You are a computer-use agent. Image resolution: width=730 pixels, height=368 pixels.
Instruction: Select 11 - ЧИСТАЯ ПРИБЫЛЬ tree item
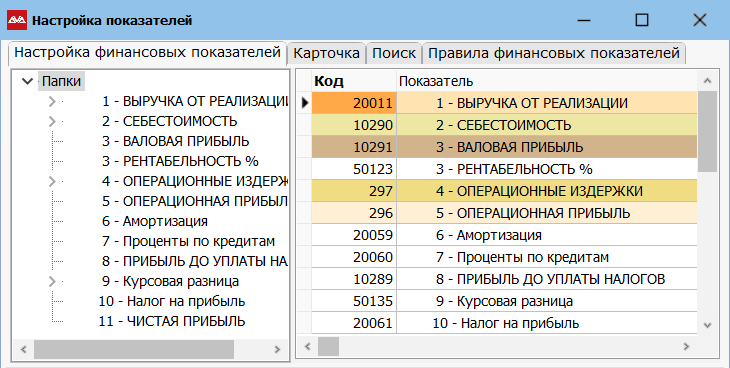tap(172, 321)
